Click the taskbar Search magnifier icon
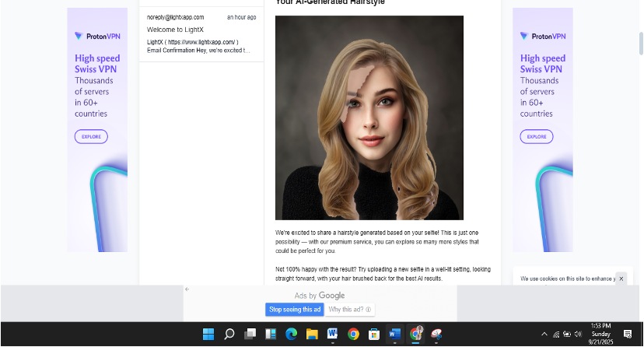 click(x=229, y=335)
